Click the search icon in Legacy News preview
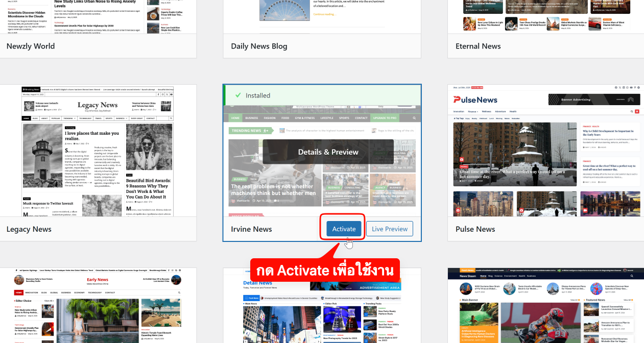The image size is (644, 343). click(171, 118)
